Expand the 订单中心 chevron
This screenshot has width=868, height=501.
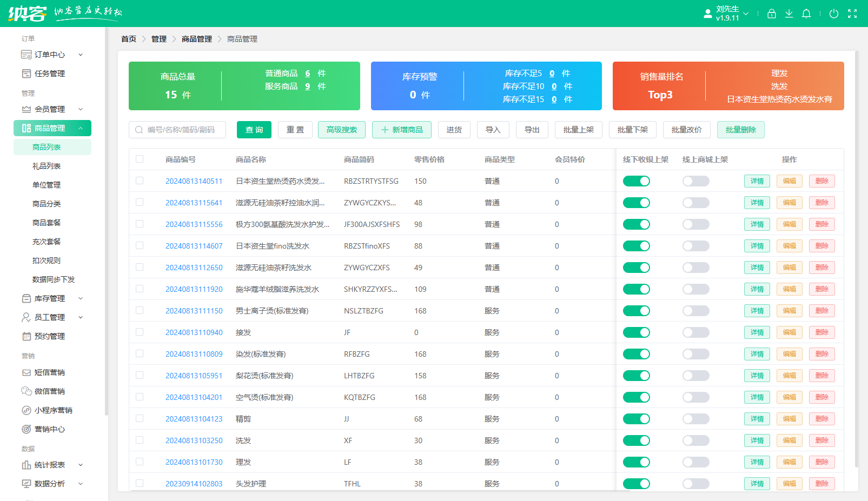click(x=81, y=55)
